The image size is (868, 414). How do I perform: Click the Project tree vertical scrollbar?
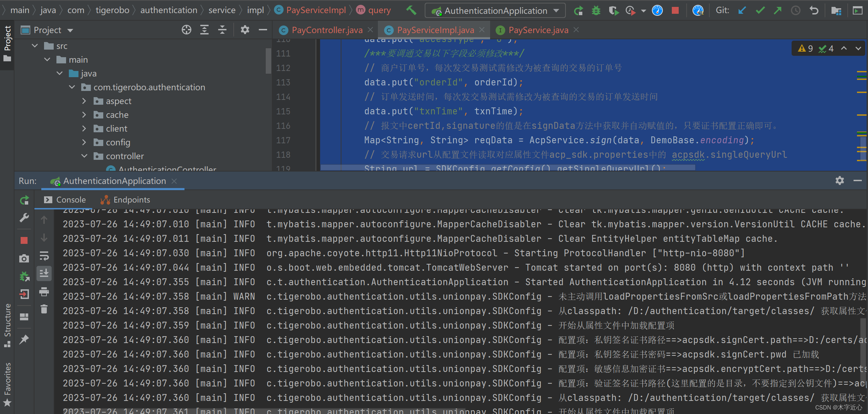click(268, 60)
